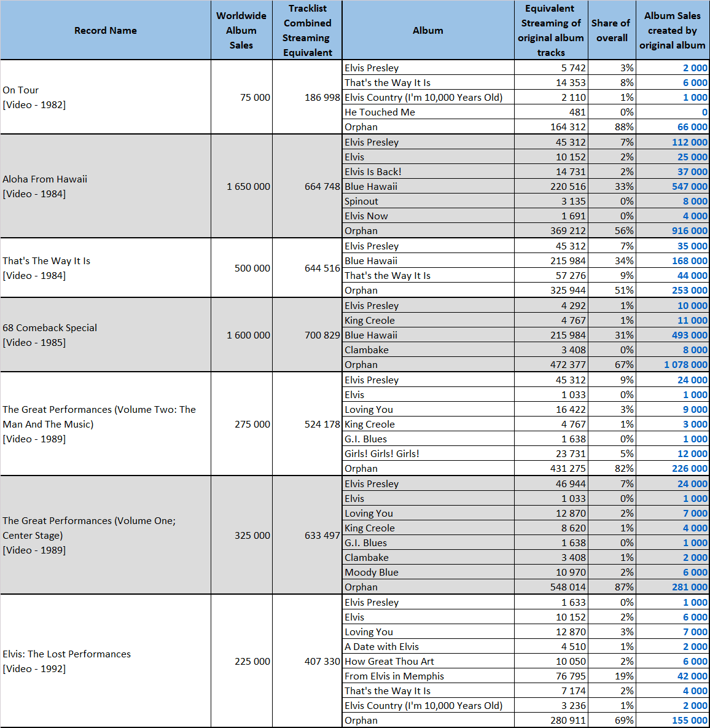Click streaming value '472 377'
This screenshot has height=728, width=710.
(568, 364)
